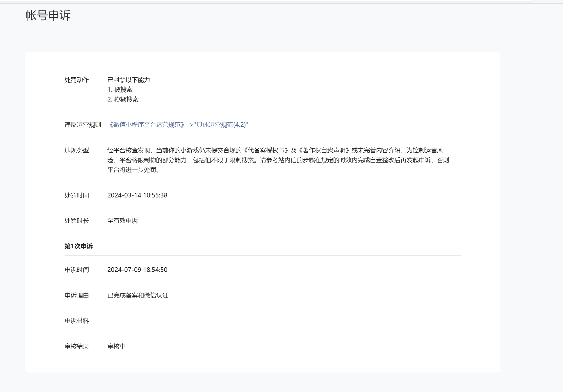
Task: Click the 帐号申诉 page heading
Action: click(48, 15)
